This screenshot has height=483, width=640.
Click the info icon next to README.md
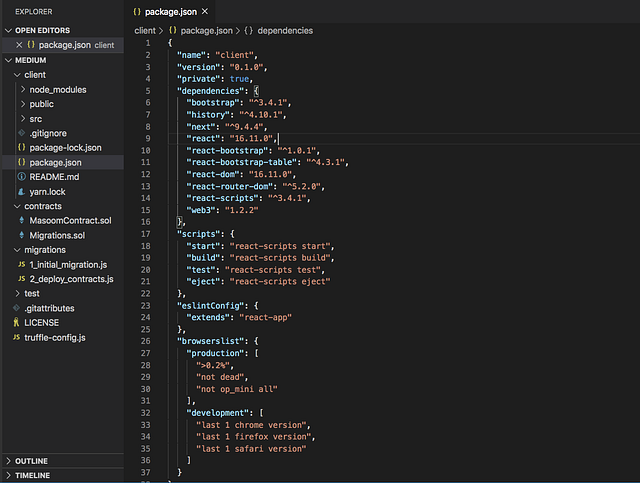tap(22, 176)
